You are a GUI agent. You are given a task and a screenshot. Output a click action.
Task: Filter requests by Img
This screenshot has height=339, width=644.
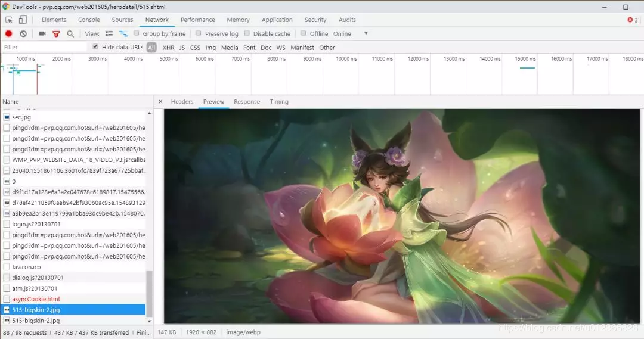(x=210, y=48)
